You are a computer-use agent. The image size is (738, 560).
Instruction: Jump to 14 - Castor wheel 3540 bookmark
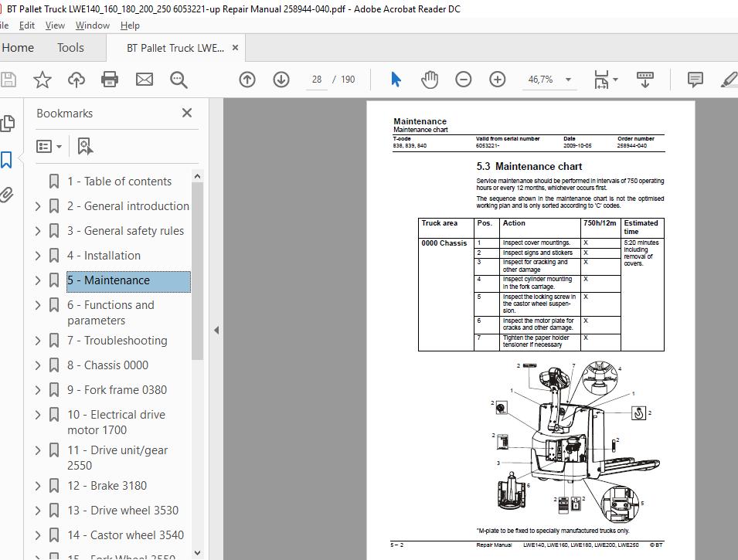tap(125, 535)
